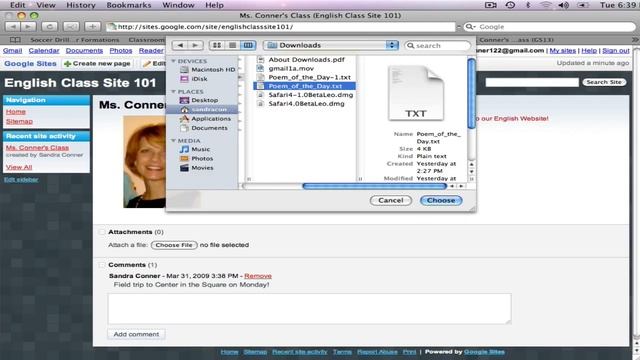Select Music under Media

click(195, 149)
